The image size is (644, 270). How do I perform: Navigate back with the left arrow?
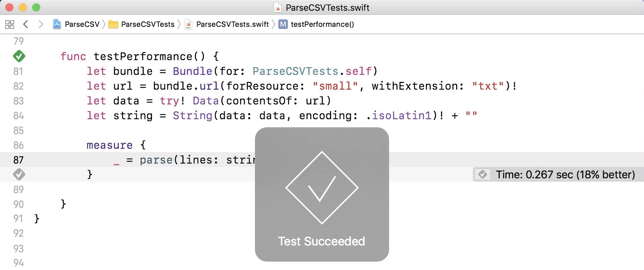click(26, 24)
